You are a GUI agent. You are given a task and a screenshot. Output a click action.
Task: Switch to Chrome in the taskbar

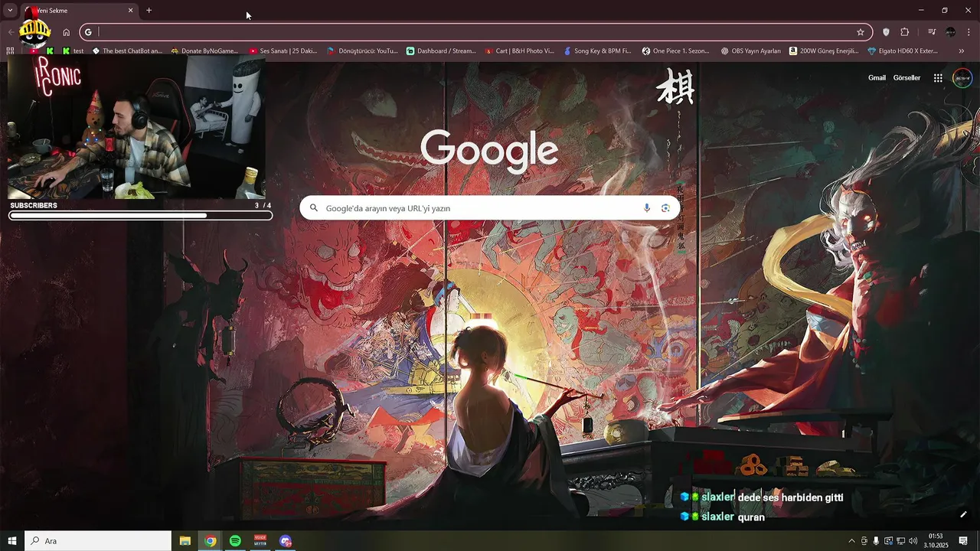(x=211, y=541)
